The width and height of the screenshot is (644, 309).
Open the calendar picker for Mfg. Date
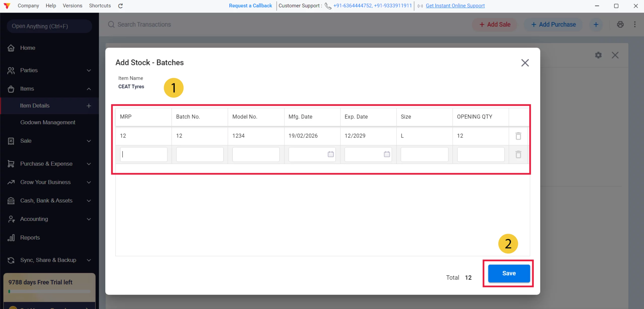pyautogui.click(x=331, y=154)
